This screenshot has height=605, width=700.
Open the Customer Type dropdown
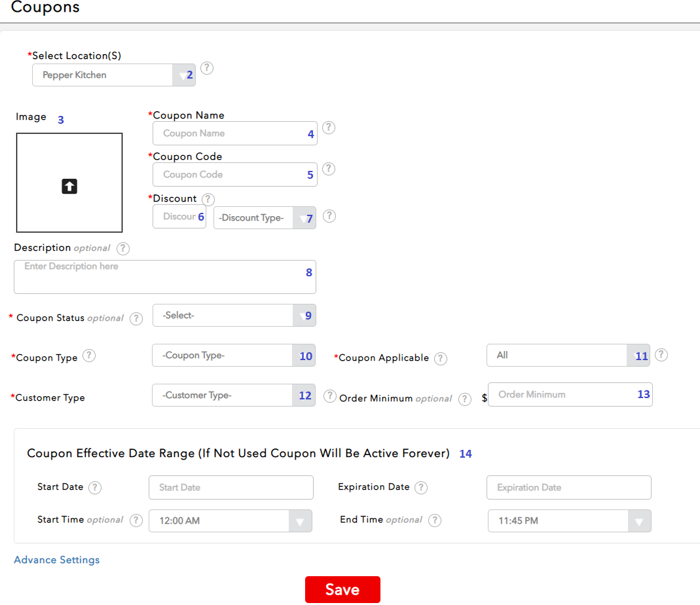tap(233, 395)
